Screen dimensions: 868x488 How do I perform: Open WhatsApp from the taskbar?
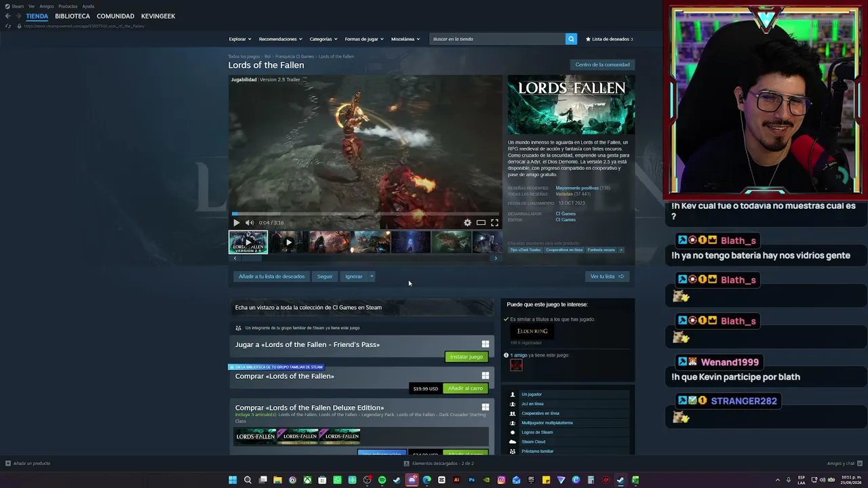coord(337,480)
